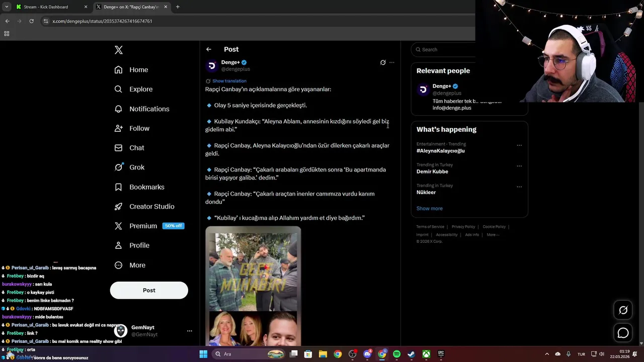This screenshot has height=362, width=644.
Task: Click Show translation link
Action: (x=229, y=81)
